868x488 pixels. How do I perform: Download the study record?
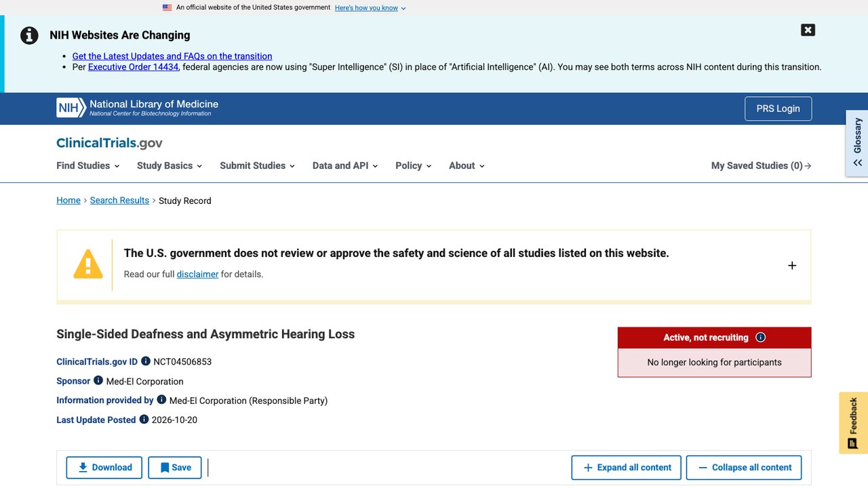104,468
